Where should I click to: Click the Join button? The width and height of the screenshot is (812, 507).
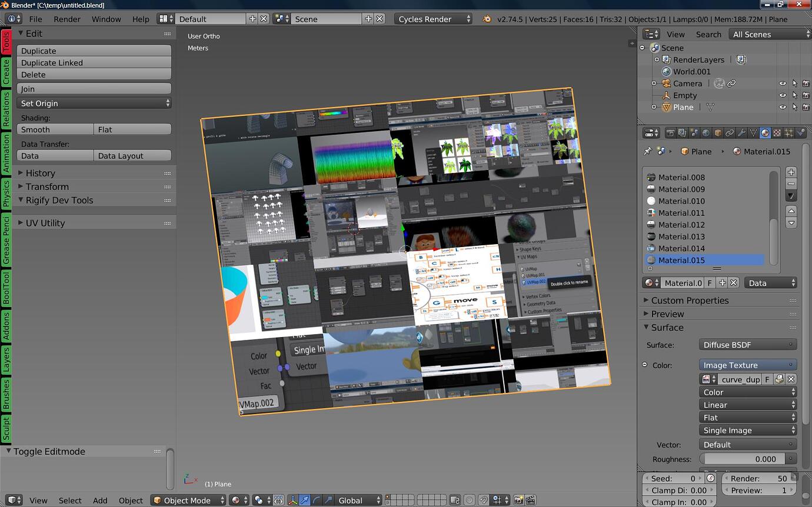click(x=94, y=89)
